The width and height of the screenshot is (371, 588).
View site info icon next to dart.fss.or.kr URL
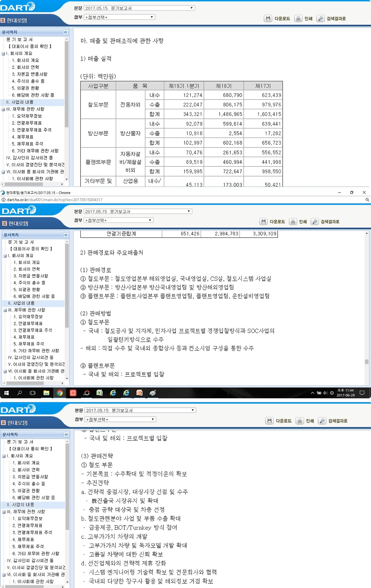tap(3, 200)
